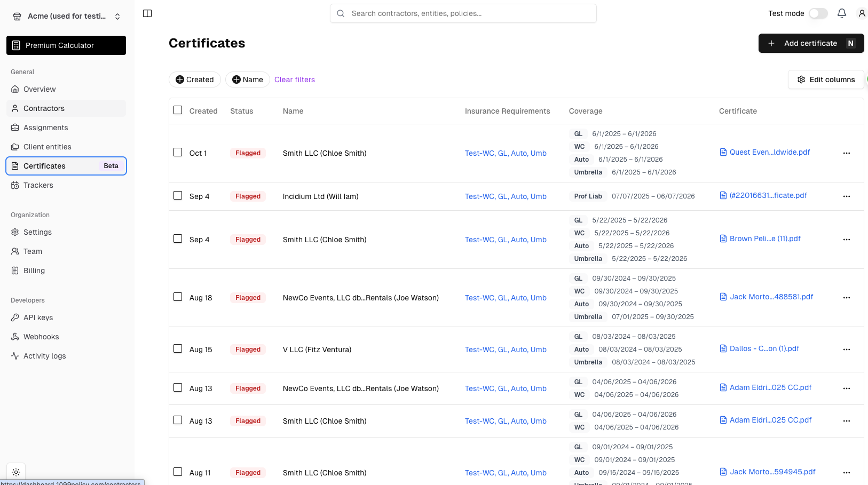This screenshot has width=868, height=485.
Task: Toggle the Test mode switch
Action: point(818,13)
